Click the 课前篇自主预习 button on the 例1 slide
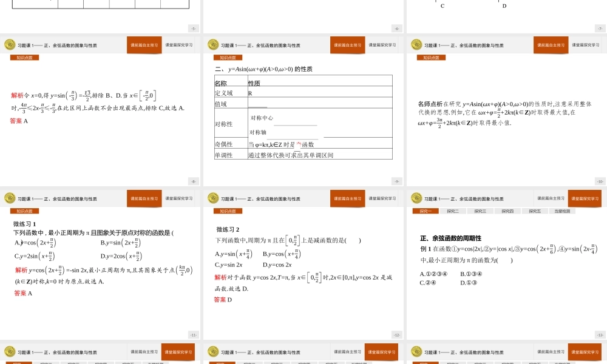Viewport: 607px width, 364px height. pyautogui.click(x=550, y=198)
